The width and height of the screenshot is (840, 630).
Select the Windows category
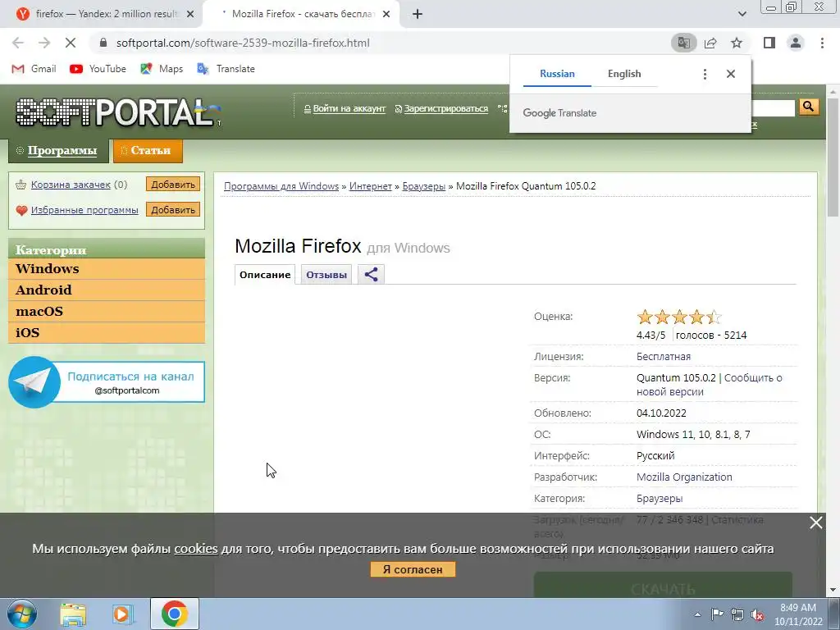107,268
